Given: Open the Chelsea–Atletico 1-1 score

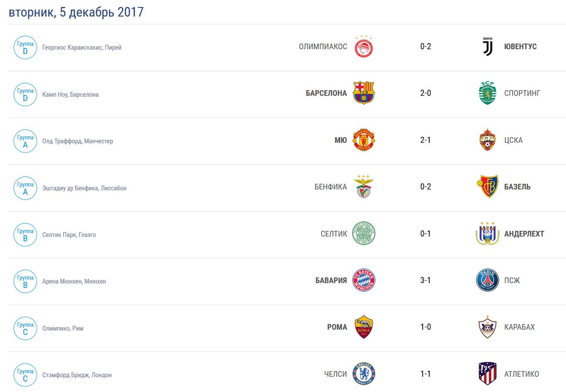Looking at the screenshot, I should coord(426,374).
